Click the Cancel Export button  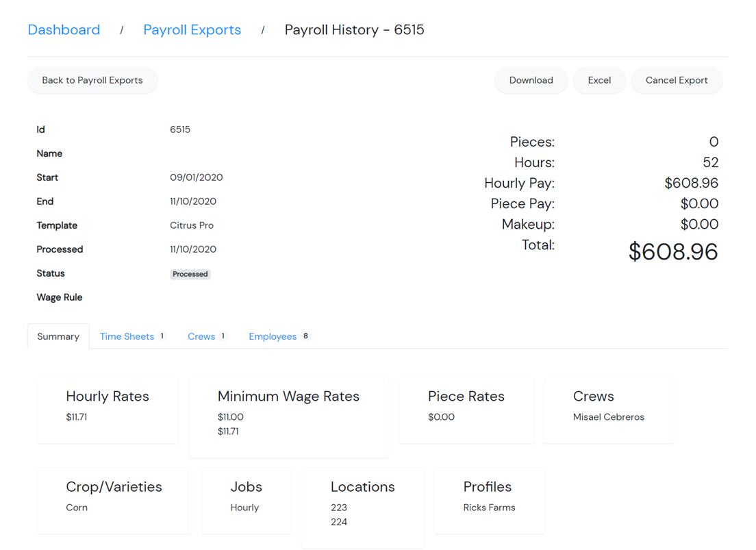tap(677, 80)
